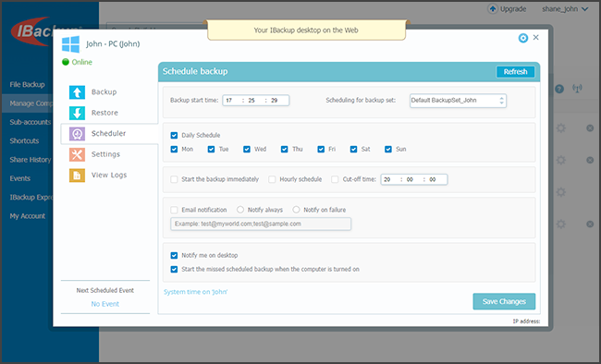Click the Cut-off time hour field

(387, 179)
